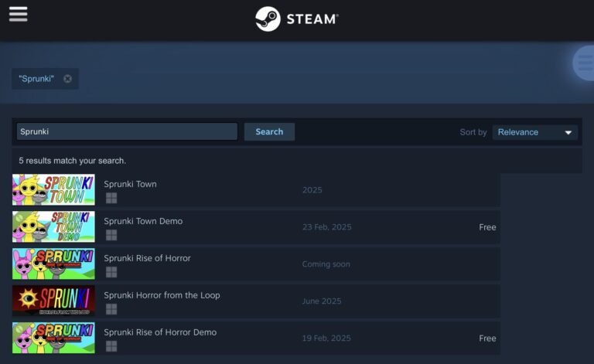Click the 19 Feb, 2025 release date
Image resolution: width=594 pixels, height=364 pixels.
coord(326,338)
